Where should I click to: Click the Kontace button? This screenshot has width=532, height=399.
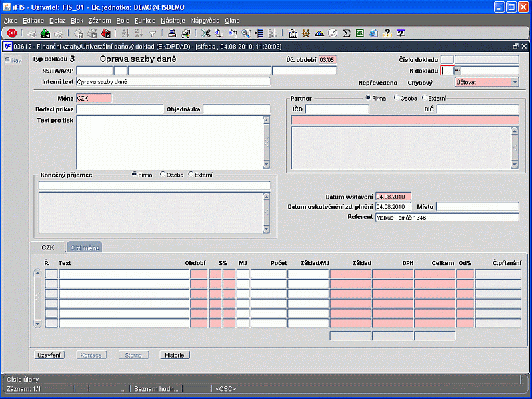click(91, 355)
